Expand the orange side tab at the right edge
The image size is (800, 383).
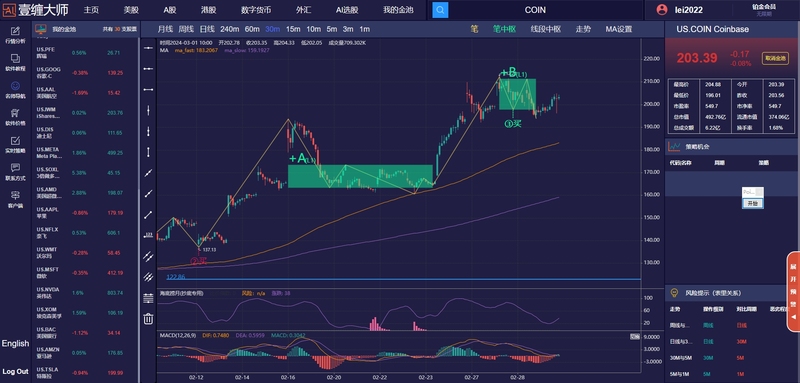(x=793, y=292)
